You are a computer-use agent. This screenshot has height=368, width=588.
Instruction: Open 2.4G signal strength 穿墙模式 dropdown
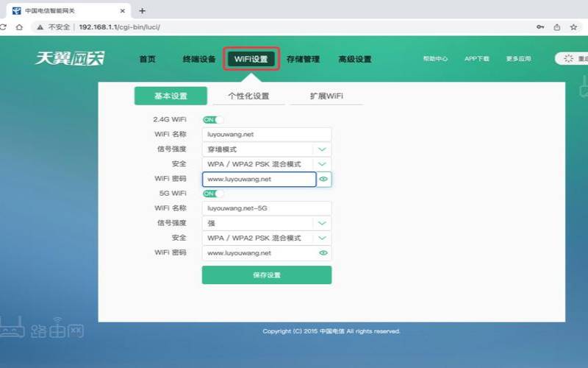pyautogui.click(x=267, y=149)
